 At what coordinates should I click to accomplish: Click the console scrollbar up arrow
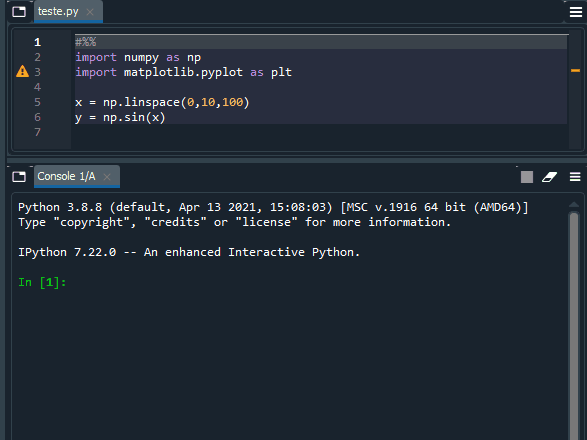click(x=574, y=205)
